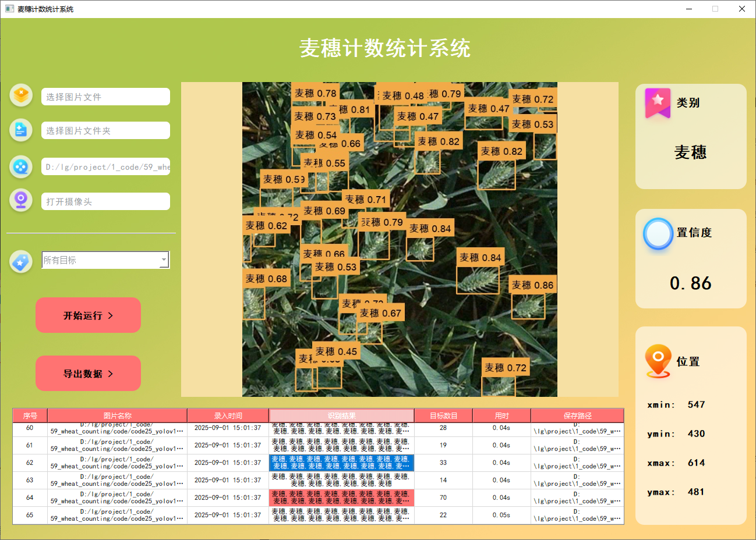Screen dimensions: 756x540
Task: Click the blue circle icon beside 置信度
Action: [x=658, y=234]
